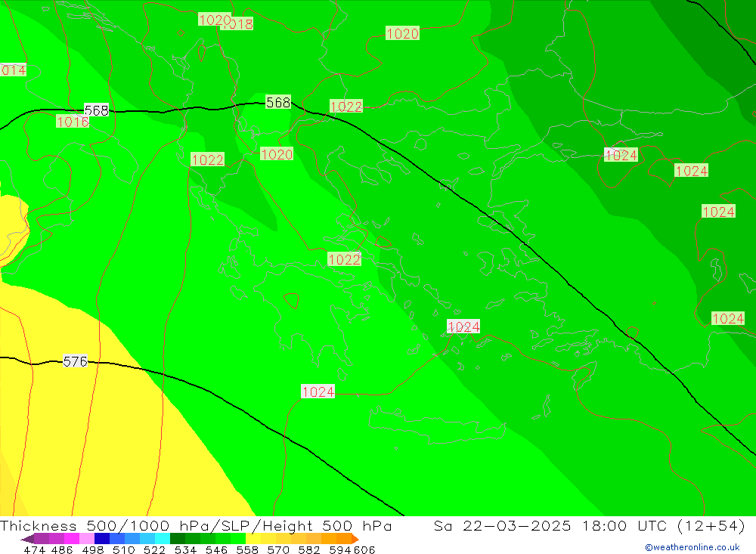The height and width of the screenshot is (554, 756).
Task: Click the 1022 label next to 568
Action: [x=346, y=107]
